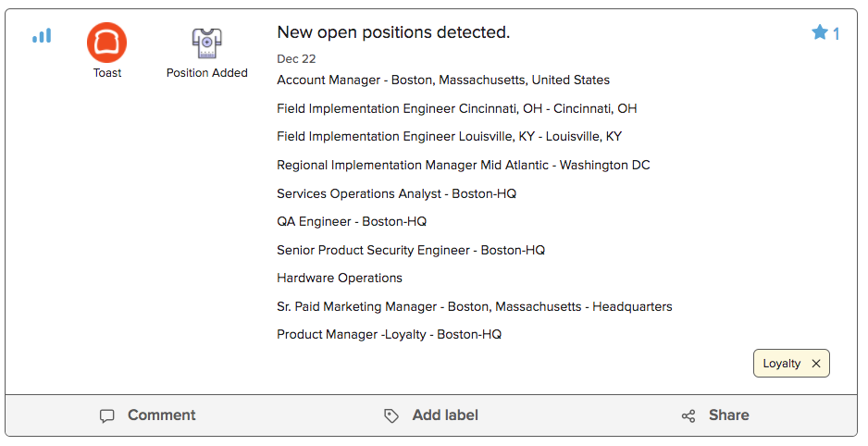
Task: Click the Add label tag icon
Action: click(391, 416)
